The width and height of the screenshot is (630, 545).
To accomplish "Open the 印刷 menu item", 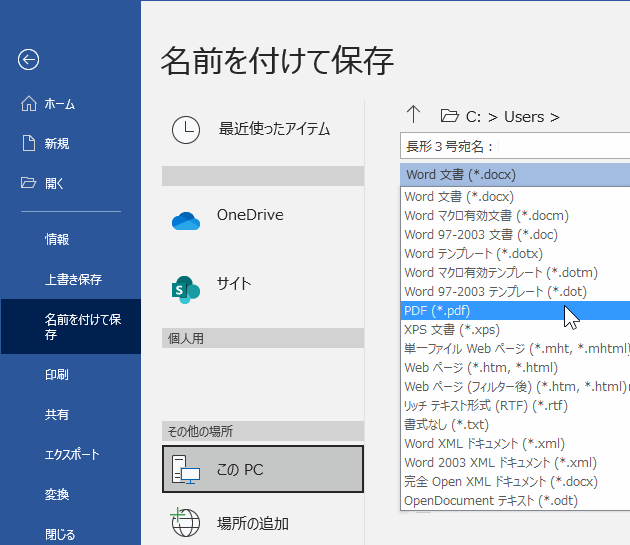I will coord(57,375).
